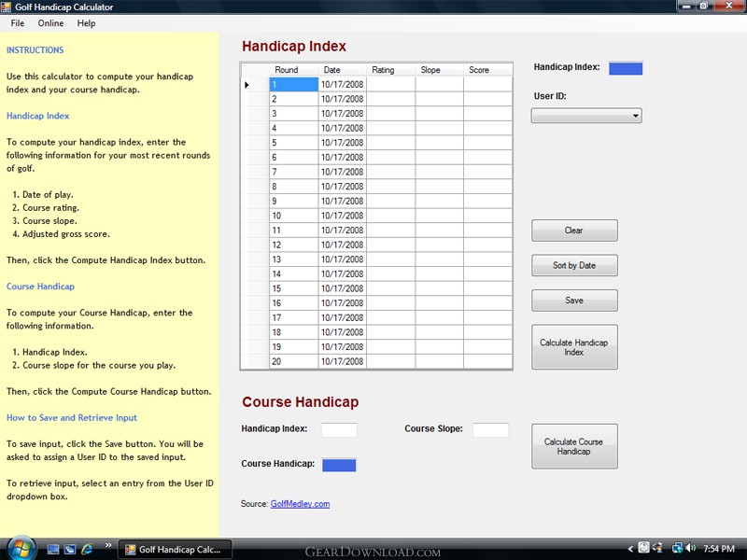
Task: Select the Score cell for round 20
Action: (487, 361)
